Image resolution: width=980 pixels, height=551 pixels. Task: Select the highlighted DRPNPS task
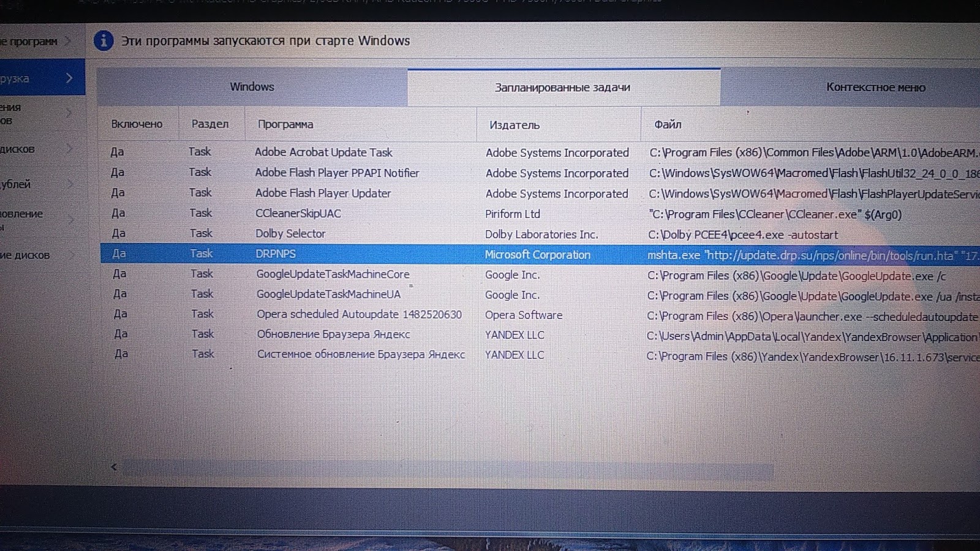tap(539, 254)
